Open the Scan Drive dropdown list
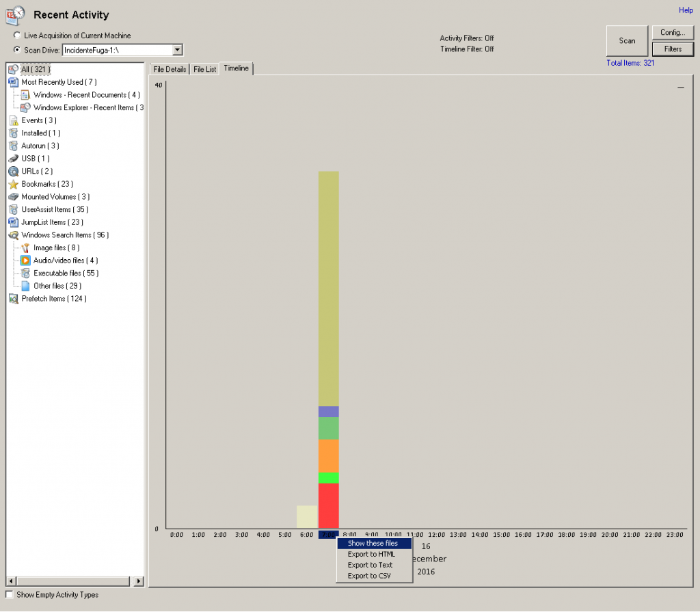The height and width of the screenshot is (612, 700). click(x=177, y=50)
